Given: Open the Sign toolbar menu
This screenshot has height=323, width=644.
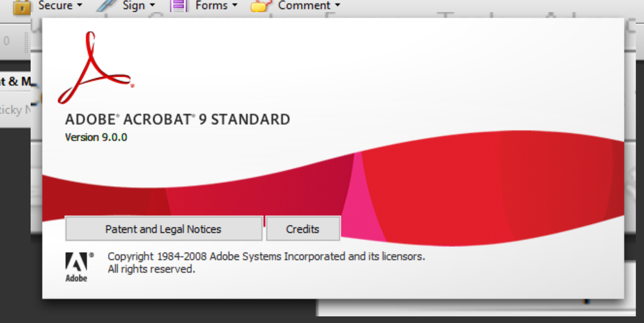Looking at the screenshot, I should point(138,5).
